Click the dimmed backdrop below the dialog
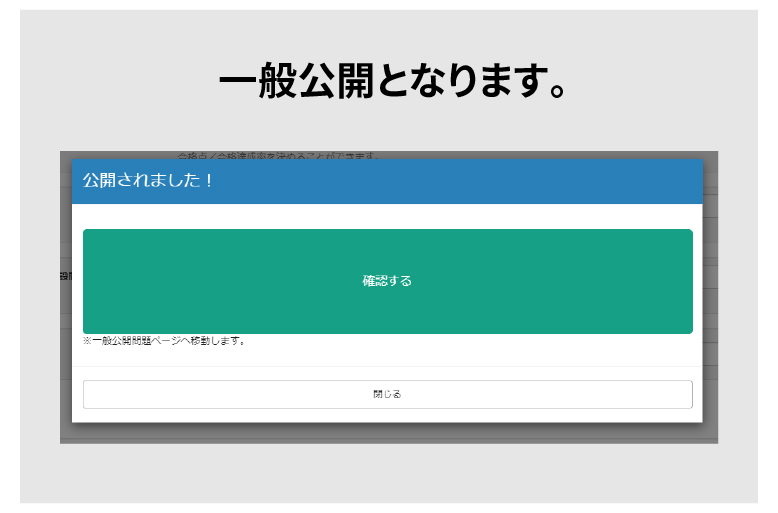Viewport: 778px width, 513px height. click(x=388, y=433)
